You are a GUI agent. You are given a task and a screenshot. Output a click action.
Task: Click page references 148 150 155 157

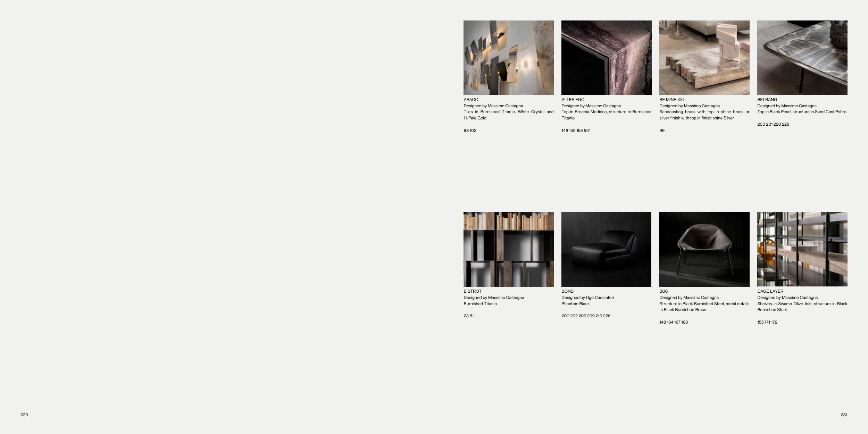coord(575,131)
